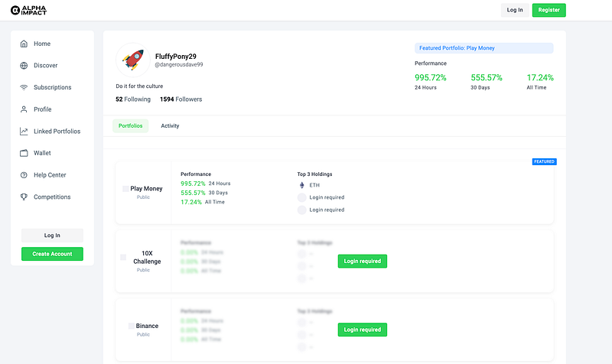Click the Alpha Impact logo
Image resolution: width=612 pixels, height=364 pixels.
click(x=28, y=10)
